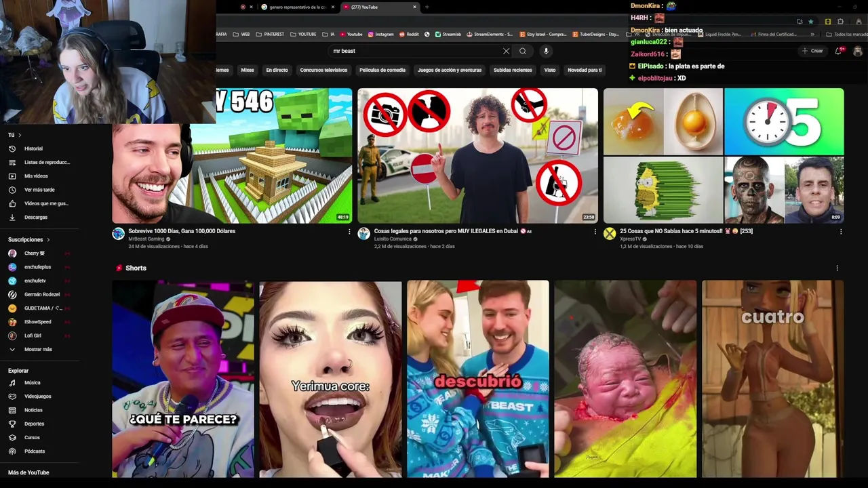The image size is (868, 488).
Task: Open the Cursos explore section
Action: (24, 437)
